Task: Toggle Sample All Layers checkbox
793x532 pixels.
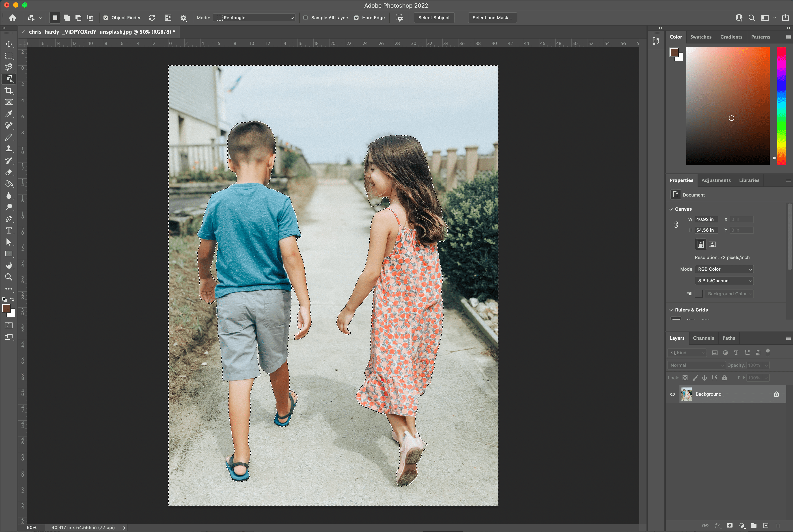Action: tap(305, 17)
